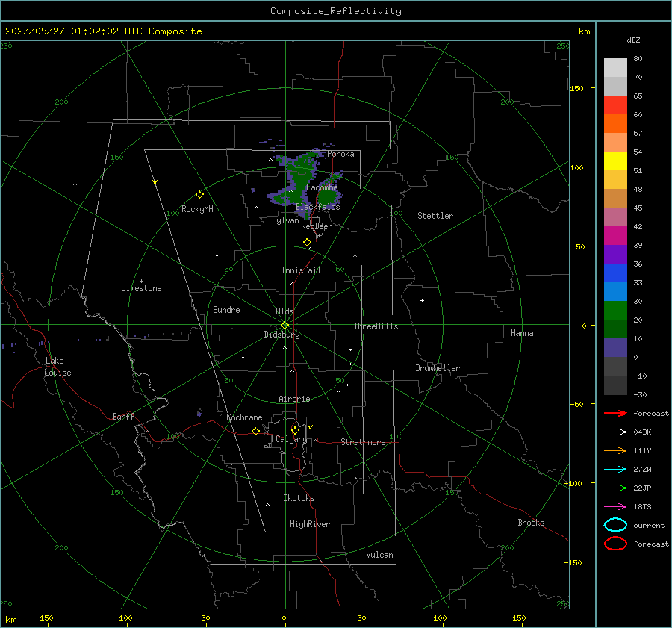Click the Blackfalds city label
Screen dimensions: 672x628
(x=317, y=207)
